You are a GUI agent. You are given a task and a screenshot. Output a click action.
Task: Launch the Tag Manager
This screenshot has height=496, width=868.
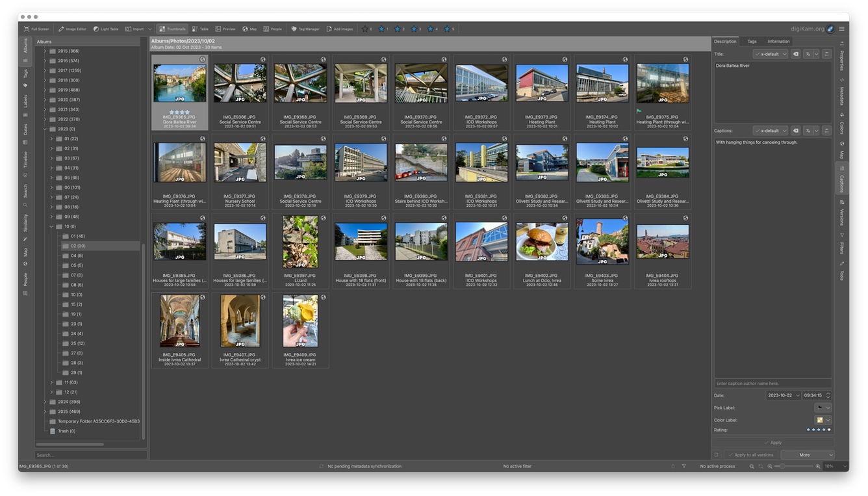[305, 29]
